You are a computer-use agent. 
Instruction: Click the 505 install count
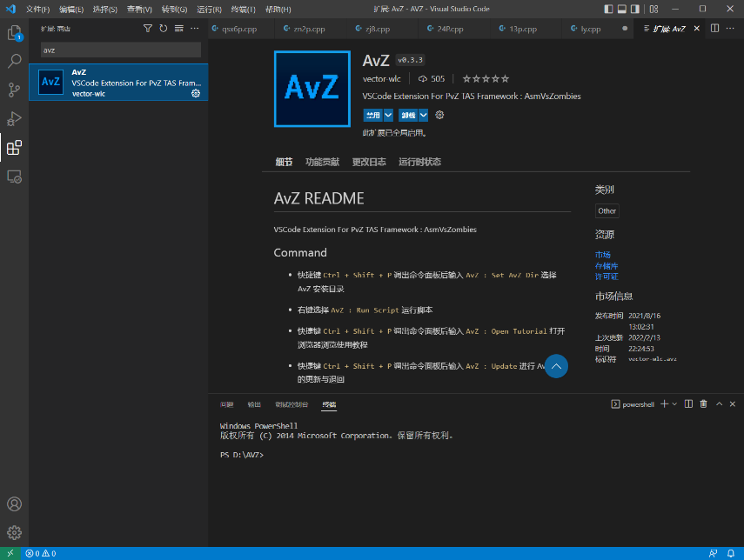[x=432, y=79]
